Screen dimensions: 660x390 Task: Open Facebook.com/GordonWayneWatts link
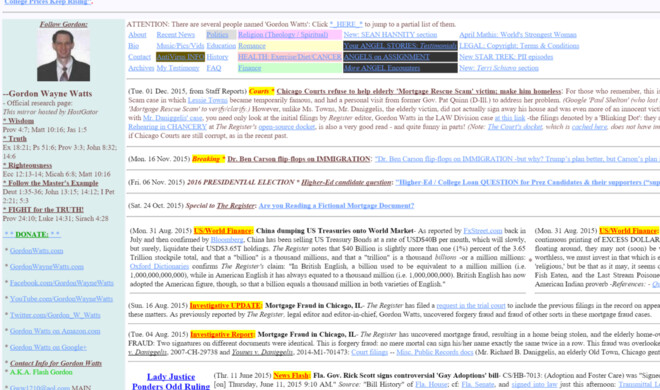coord(62,283)
